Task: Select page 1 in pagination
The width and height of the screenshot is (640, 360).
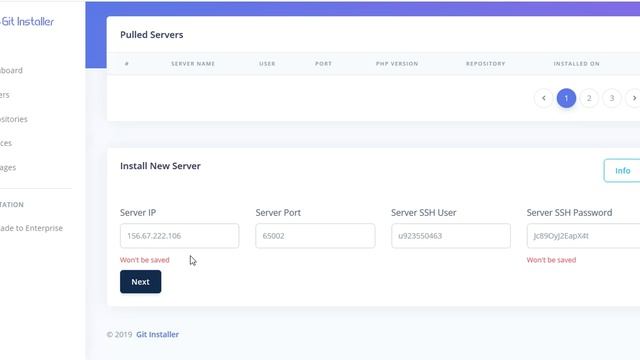Action: coord(566,98)
